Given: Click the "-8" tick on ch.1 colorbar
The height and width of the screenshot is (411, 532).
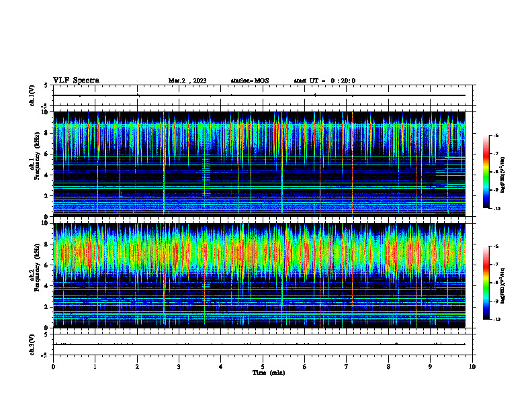Looking at the screenshot, I should click(496, 172).
